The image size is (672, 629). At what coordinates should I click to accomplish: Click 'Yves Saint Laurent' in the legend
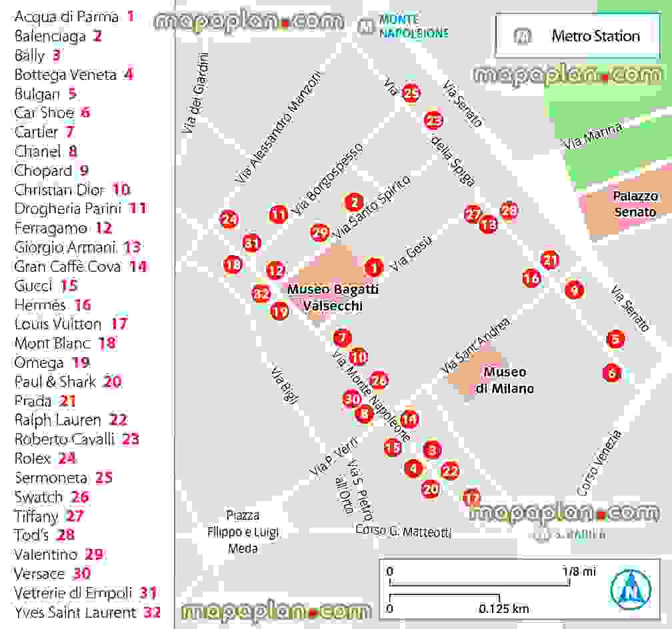75,612
